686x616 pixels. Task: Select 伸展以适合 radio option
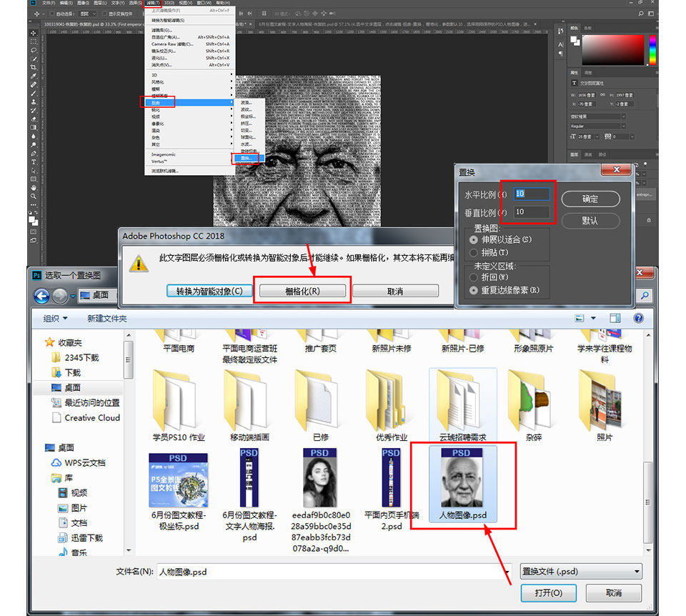click(x=473, y=239)
